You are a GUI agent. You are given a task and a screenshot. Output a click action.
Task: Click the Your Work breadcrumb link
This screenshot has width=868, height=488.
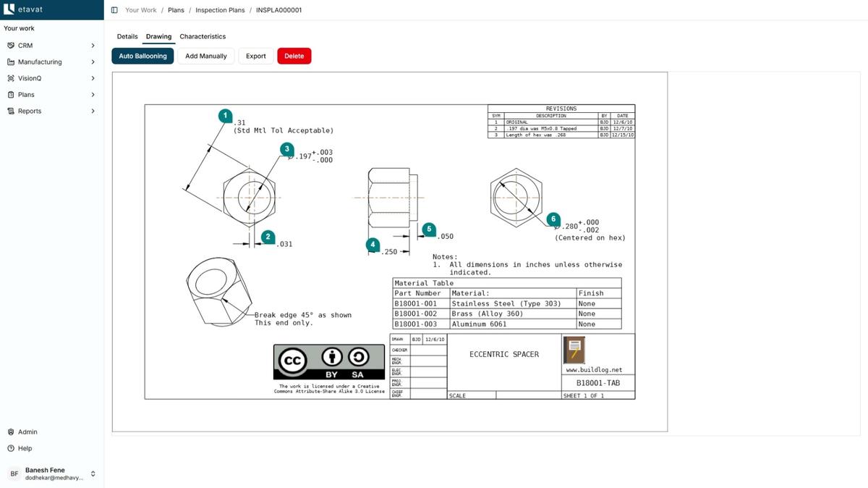coord(140,9)
